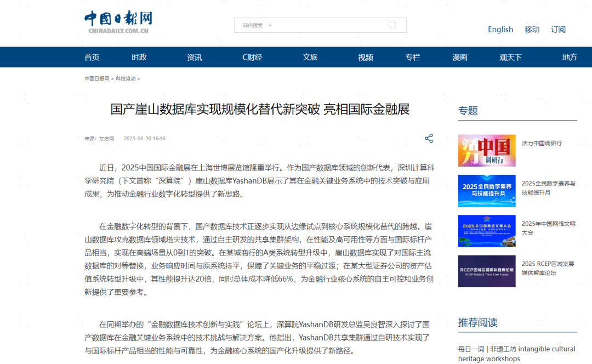
Task: Open the RCEP区域发展媒体智库论坛 thumbnail image
Action: [487, 271]
